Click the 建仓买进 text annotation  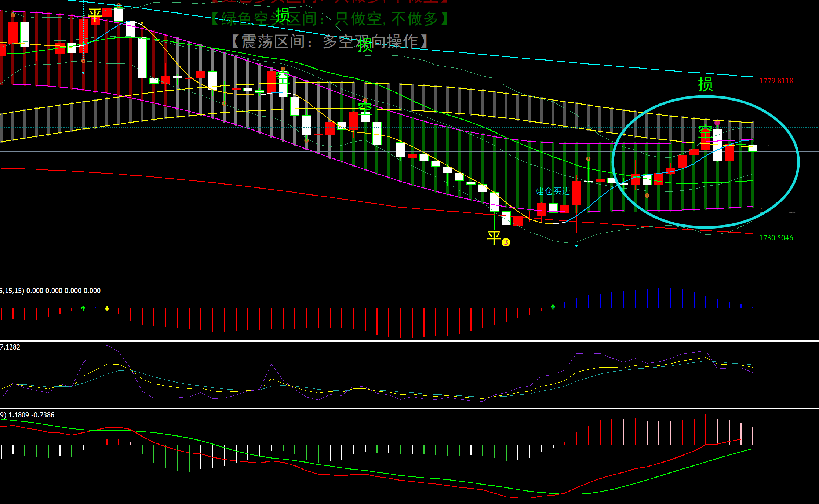point(553,191)
